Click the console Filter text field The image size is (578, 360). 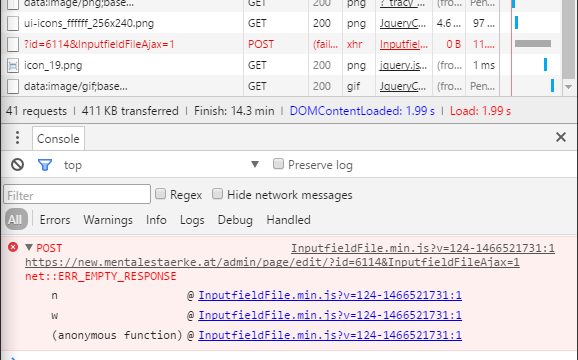[77, 194]
